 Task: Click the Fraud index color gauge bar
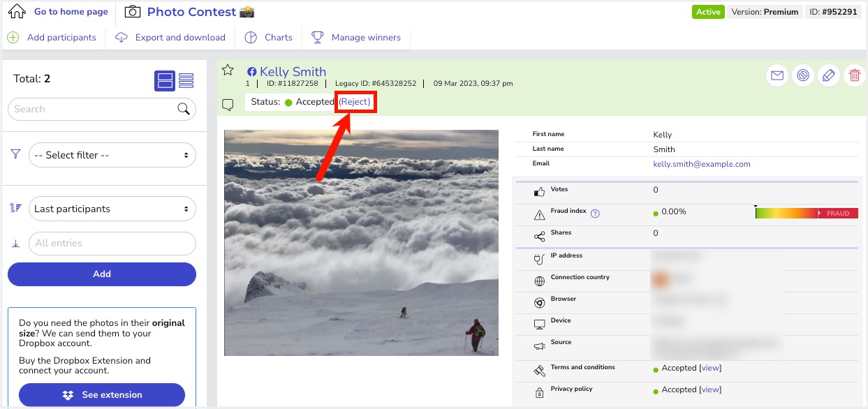(x=807, y=213)
